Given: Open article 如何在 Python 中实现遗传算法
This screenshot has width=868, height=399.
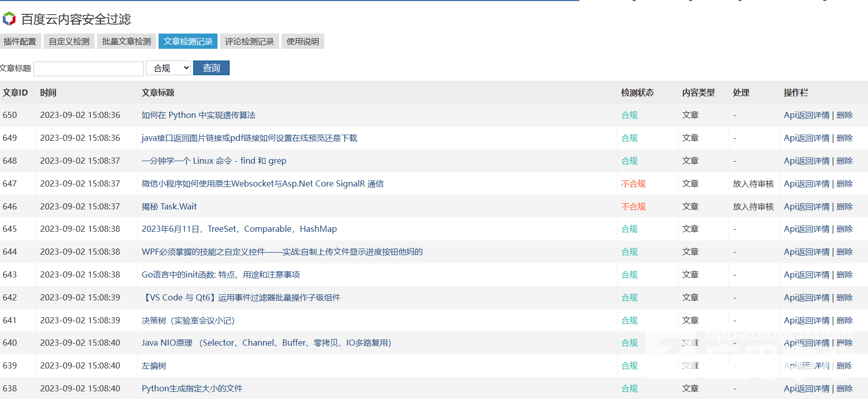Looking at the screenshot, I should click(199, 115).
